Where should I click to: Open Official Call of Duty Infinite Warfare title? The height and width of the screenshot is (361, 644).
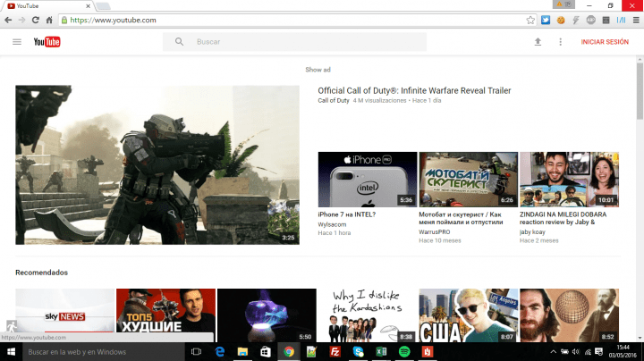(x=414, y=90)
